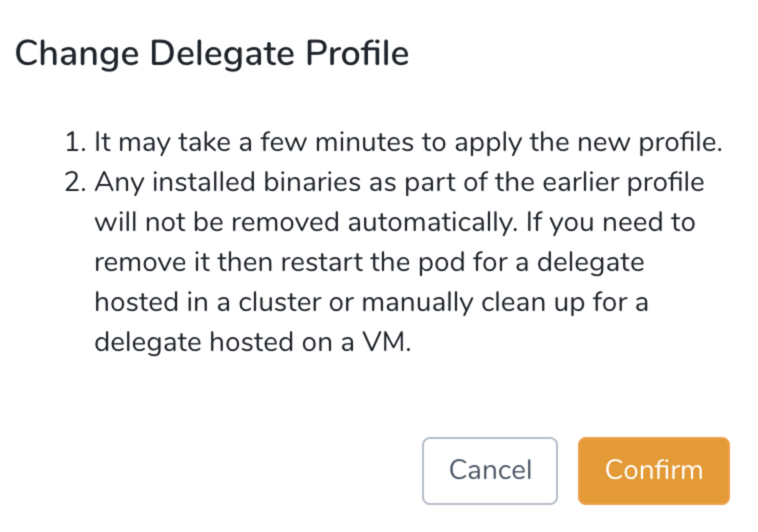Viewport: 758px width, 532px height.
Task: Click the line 'delegate hosted on a VM.'
Action: click(253, 342)
